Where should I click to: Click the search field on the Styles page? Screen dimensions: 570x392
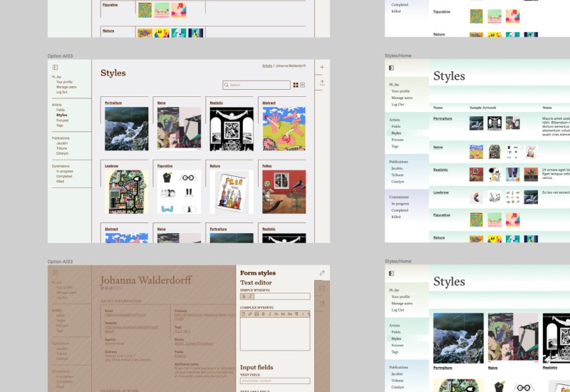click(x=255, y=85)
